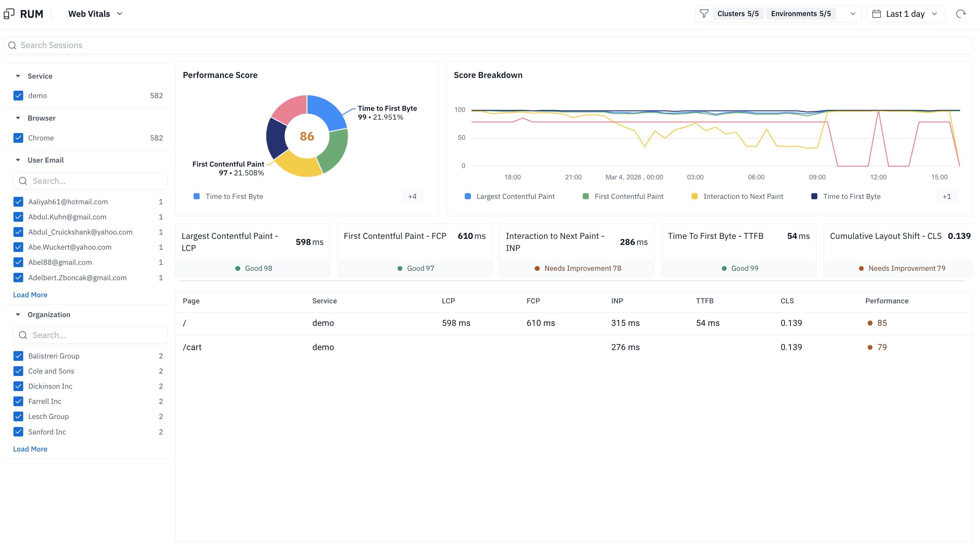Click the Organization search magnifier icon

23,335
